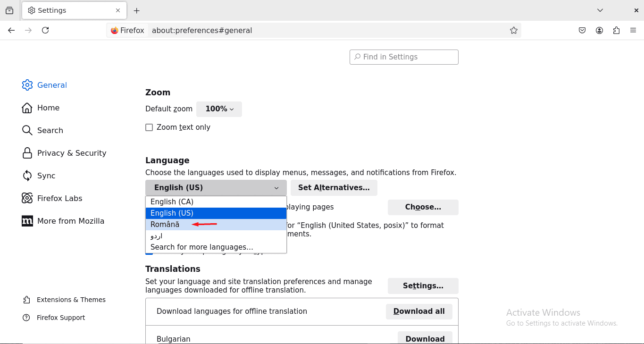Open the Firefox application menu
The width and height of the screenshot is (644, 344).
(633, 30)
